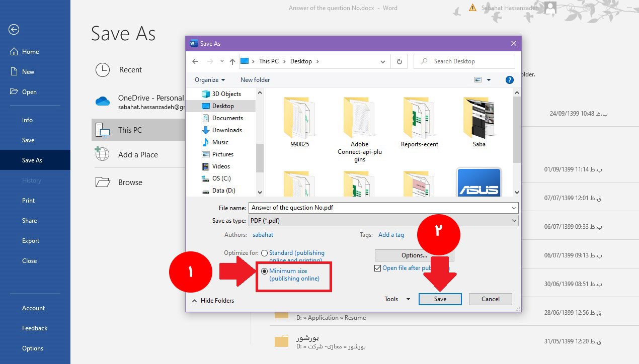Open the ASUS thumbnail item
Viewport: 639px width, 364px height.
point(478,183)
